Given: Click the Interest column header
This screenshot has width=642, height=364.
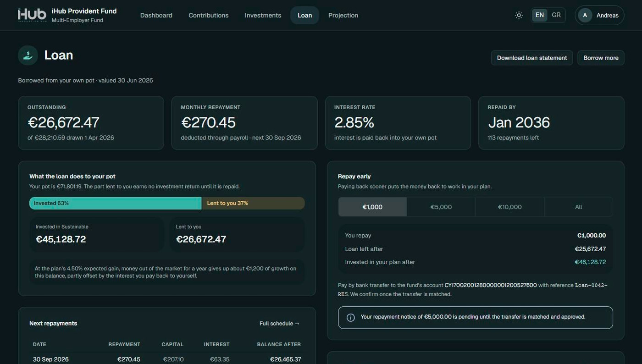Looking at the screenshot, I should 217,344.
